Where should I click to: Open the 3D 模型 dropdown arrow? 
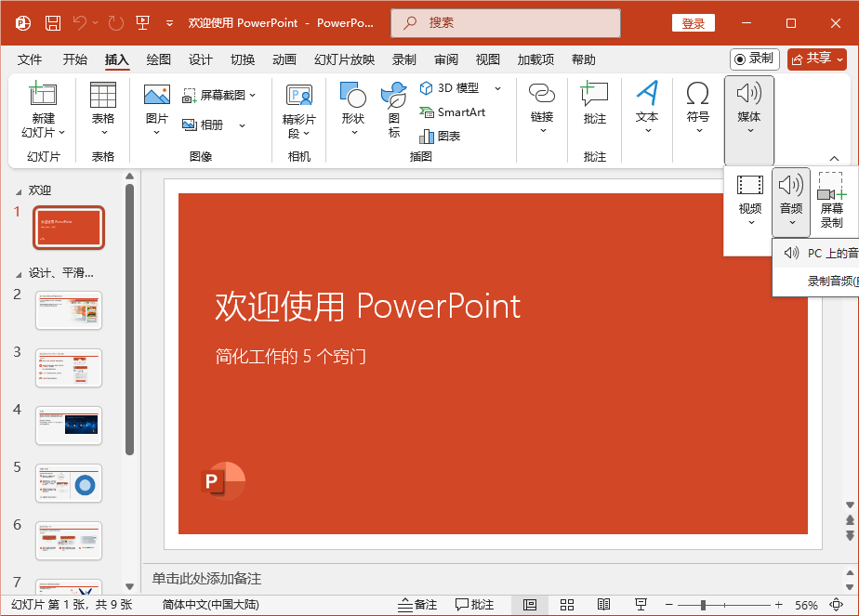coord(498,88)
